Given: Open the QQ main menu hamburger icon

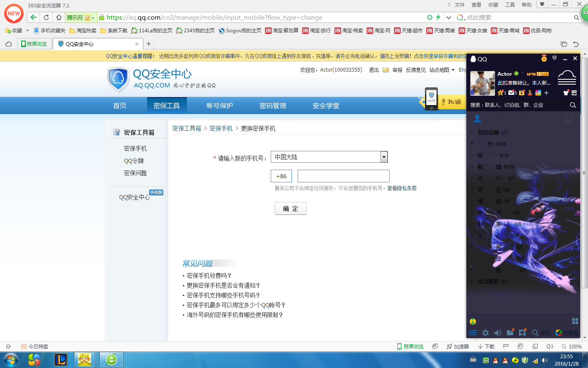Looking at the screenshot, I should pos(473,333).
